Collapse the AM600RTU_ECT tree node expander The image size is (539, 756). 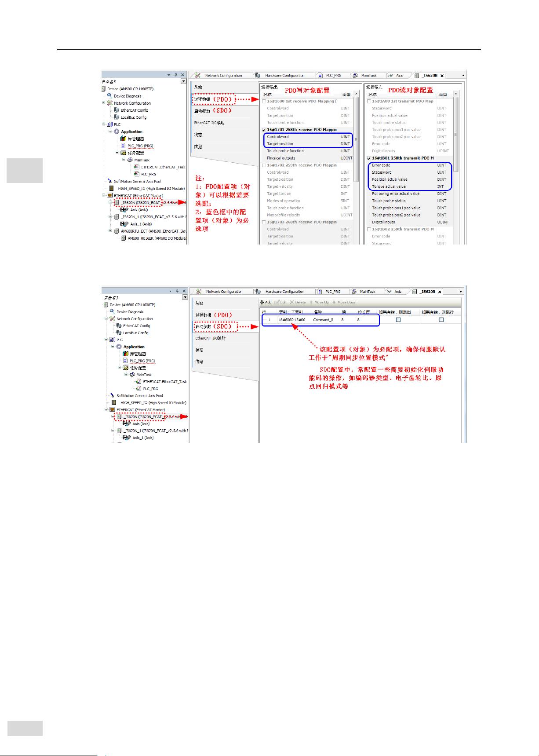(110, 231)
